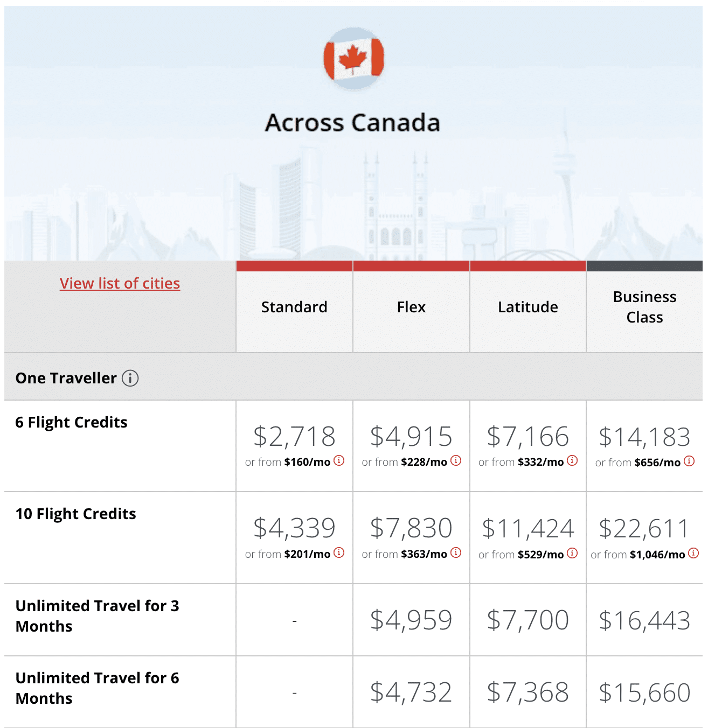Click info icon next to $228/mo Flex price

[x=455, y=461]
